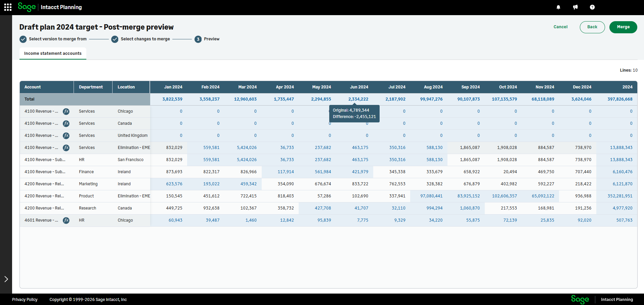Open the help question mark icon

click(592, 7)
